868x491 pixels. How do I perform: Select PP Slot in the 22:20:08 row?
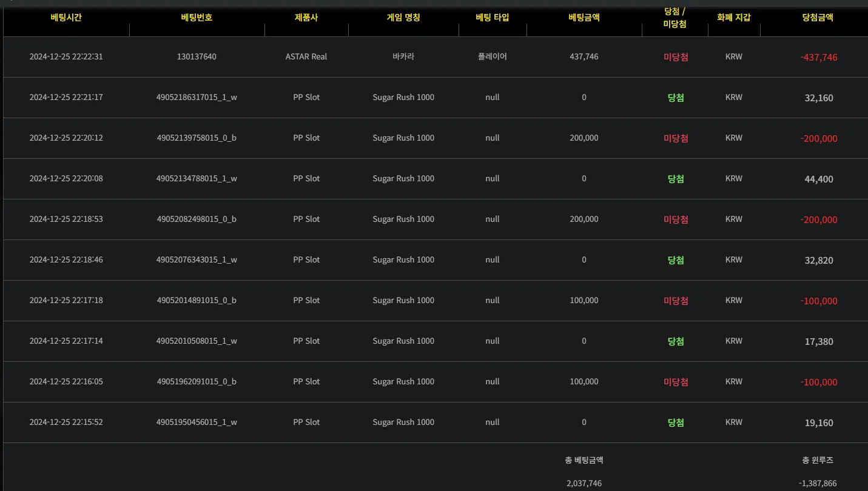pyautogui.click(x=306, y=178)
